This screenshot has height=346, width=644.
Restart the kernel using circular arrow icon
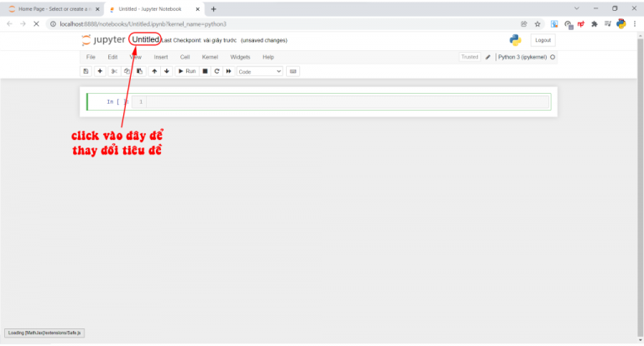tap(216, 71)
